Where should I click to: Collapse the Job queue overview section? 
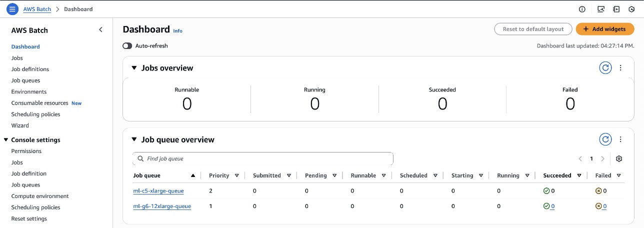pos(134,140)
